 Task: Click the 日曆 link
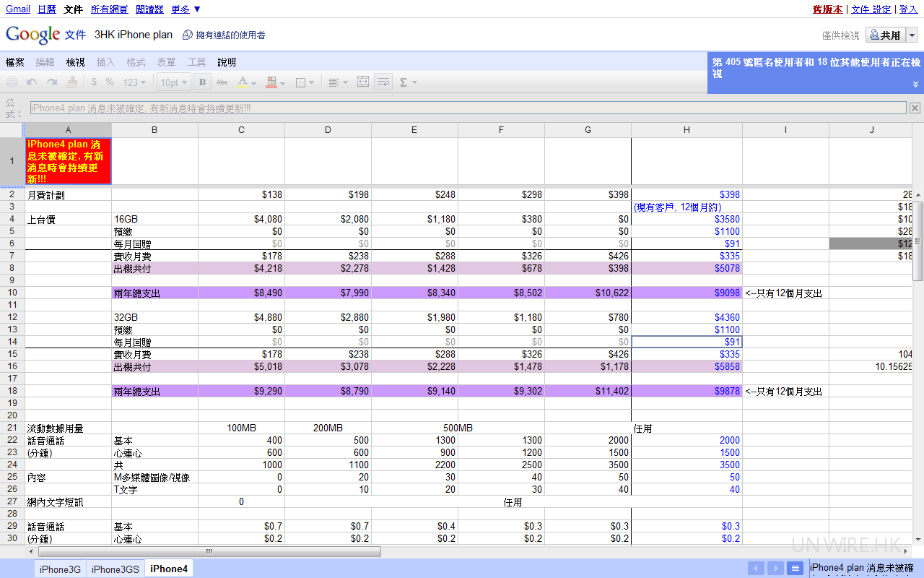(46, 9)
